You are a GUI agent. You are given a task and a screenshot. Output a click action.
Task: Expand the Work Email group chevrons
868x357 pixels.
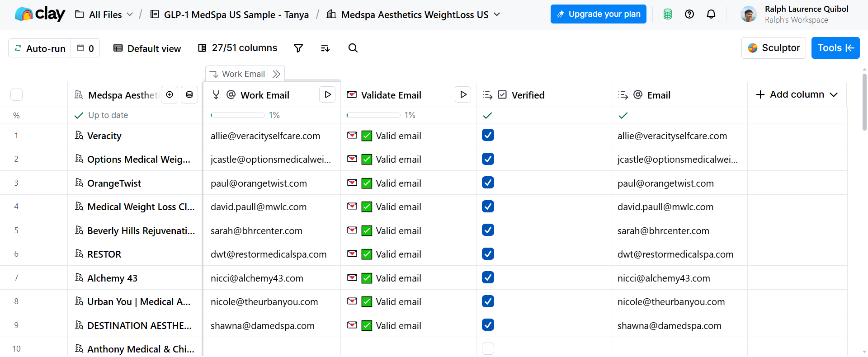[277, 74]
